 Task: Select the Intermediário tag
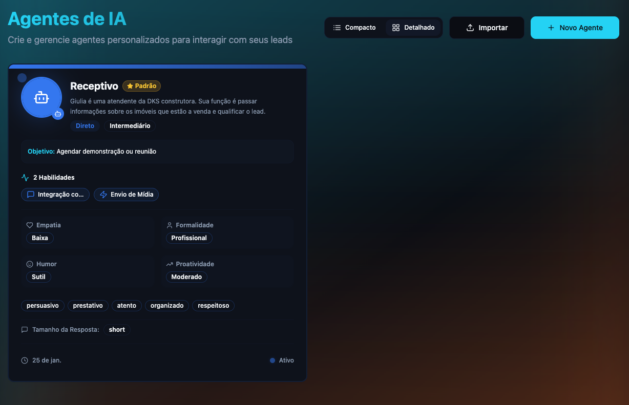pyautogui.click(x=130, y=126)
